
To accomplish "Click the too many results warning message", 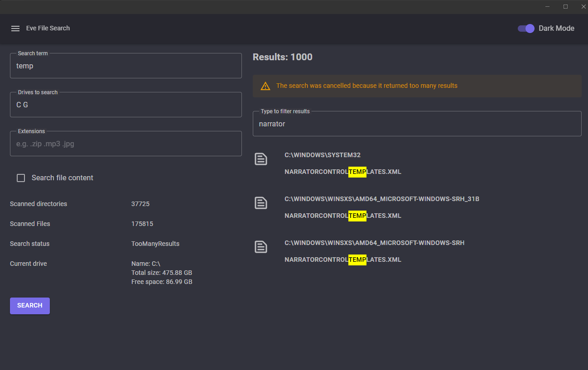I will pyautogui.click(x=367, y=86).
